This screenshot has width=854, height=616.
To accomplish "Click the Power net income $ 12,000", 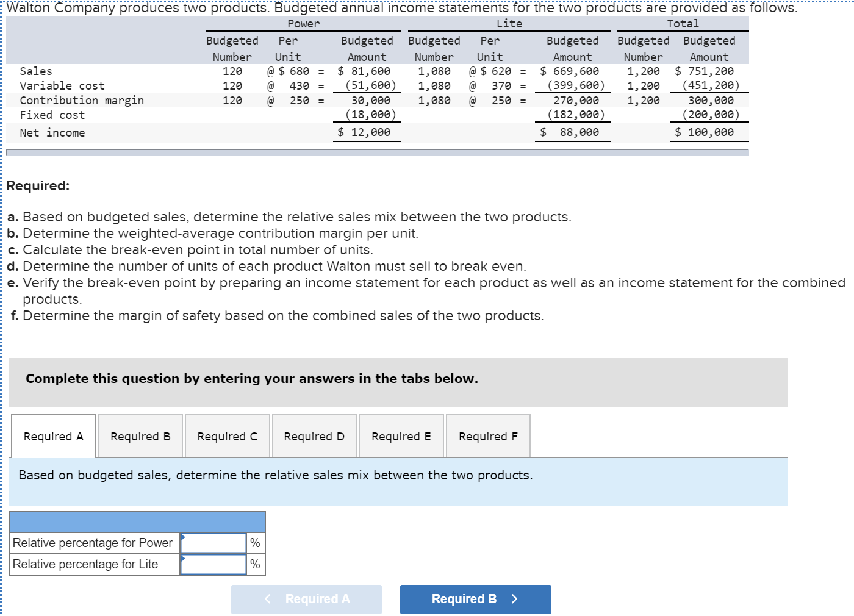I will click(364, 132).
